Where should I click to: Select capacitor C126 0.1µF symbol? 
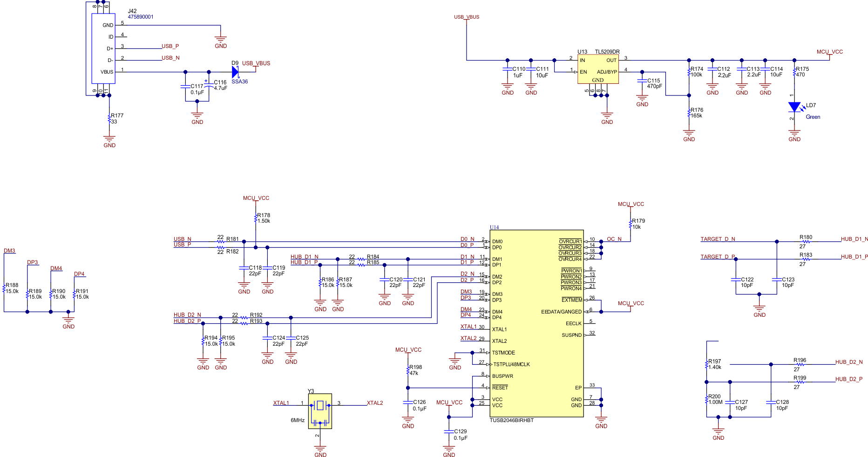408,402
